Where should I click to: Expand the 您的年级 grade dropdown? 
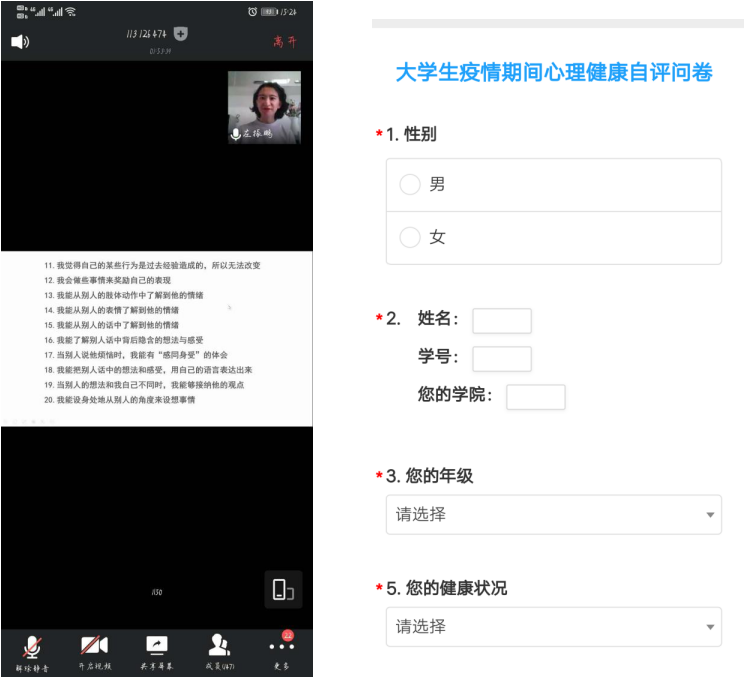click(553, 515)
